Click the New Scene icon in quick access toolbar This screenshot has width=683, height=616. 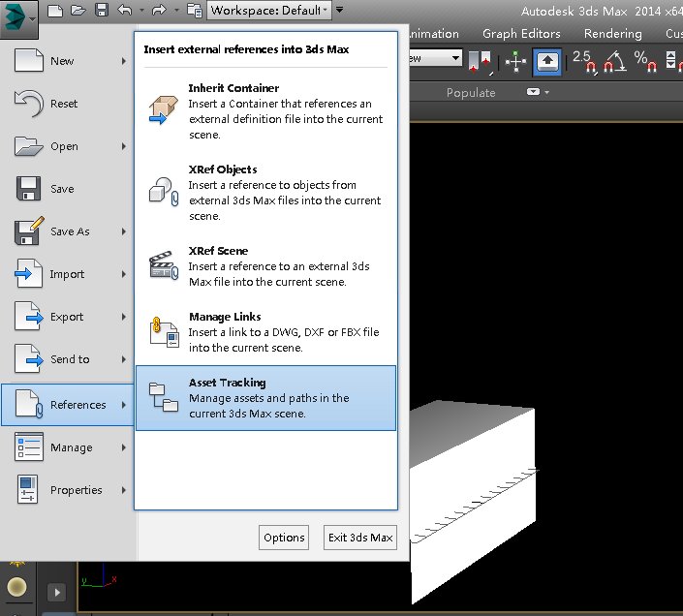click(55, 10)
